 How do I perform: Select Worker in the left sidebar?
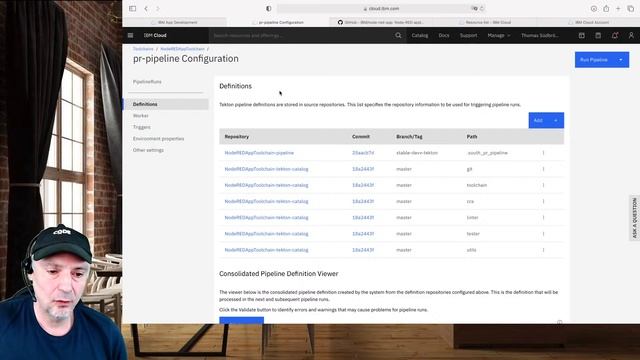coord(141,116)
